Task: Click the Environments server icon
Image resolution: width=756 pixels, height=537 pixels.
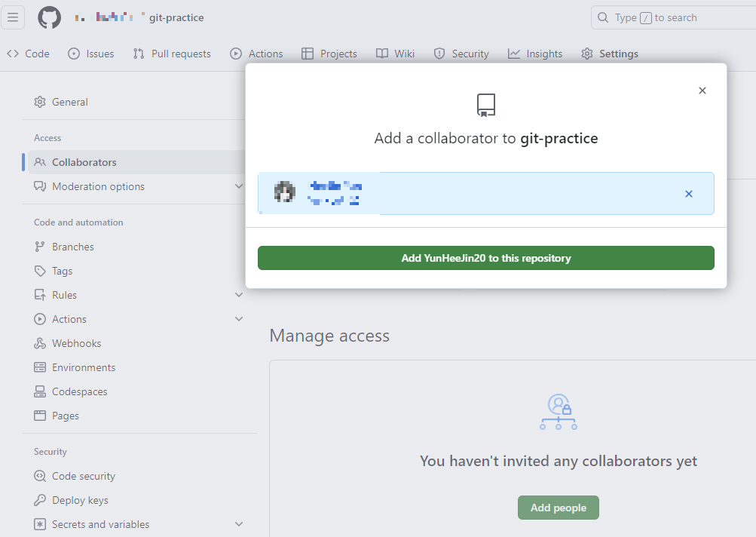Action: [40, 367]
